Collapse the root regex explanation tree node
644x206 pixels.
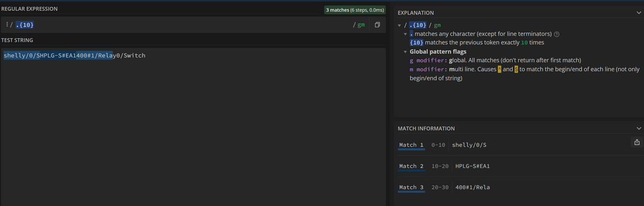click(x=399, y=25)
